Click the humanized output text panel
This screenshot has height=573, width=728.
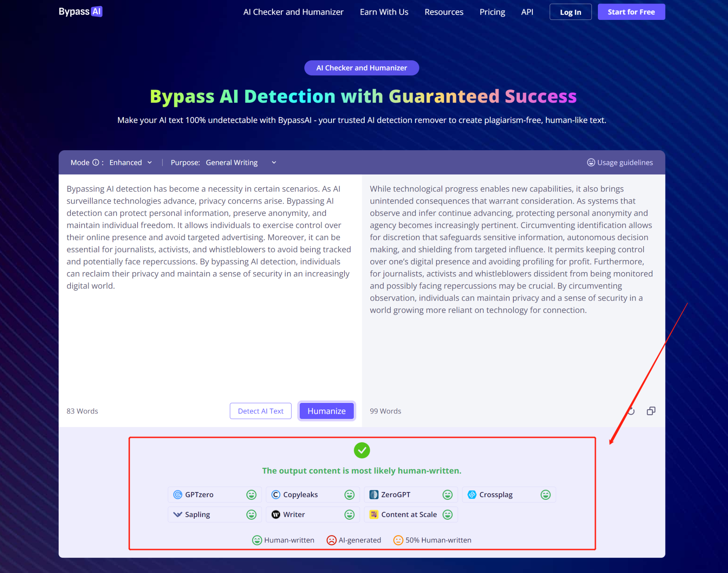pos(513,286)
